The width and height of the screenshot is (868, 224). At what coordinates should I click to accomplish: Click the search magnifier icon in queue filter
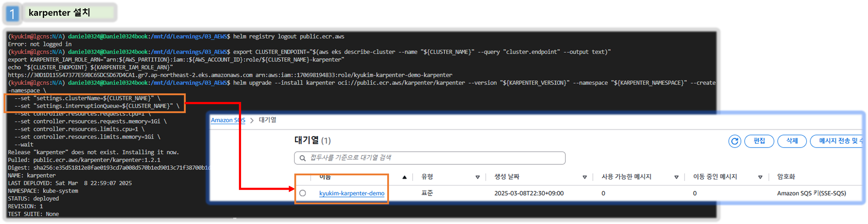coord(303,158)
